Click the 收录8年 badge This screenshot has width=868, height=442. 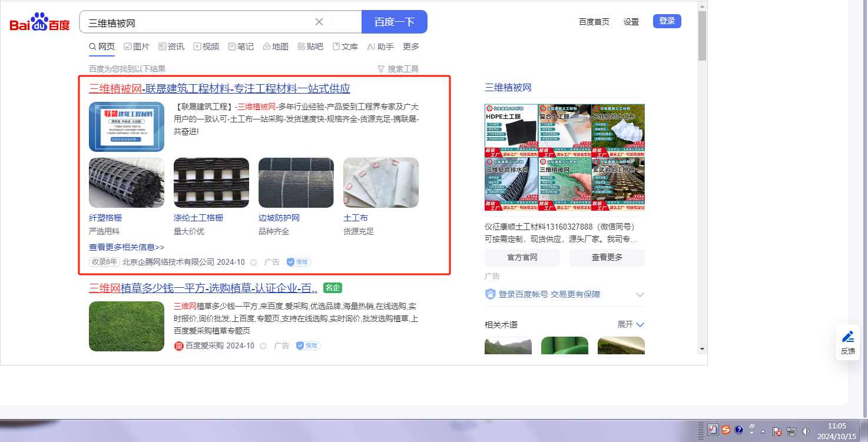pyautogui.click(x=104, y=262)
